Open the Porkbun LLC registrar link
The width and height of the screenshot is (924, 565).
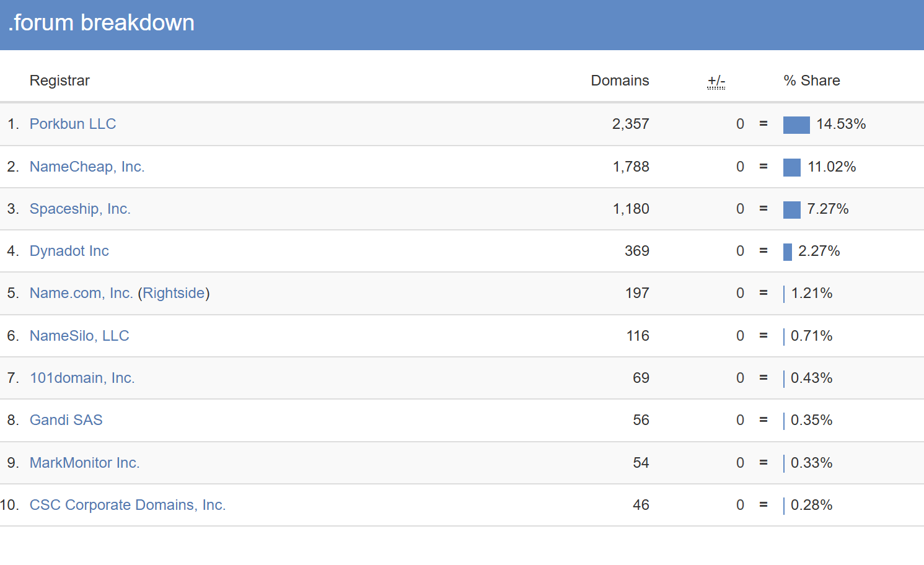[73, 124]
